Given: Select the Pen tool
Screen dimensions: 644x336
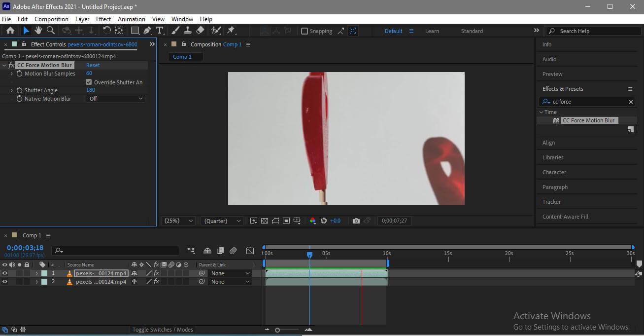Looking at the screenshot, I should pos(147,31).
